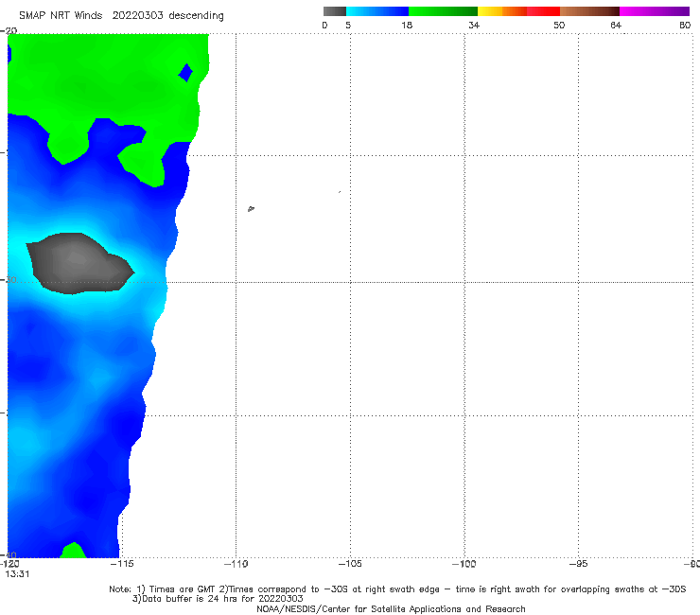Click the dark gray low-wind area on the map
This screenshot has height=615, width=700.
(79, 264)
